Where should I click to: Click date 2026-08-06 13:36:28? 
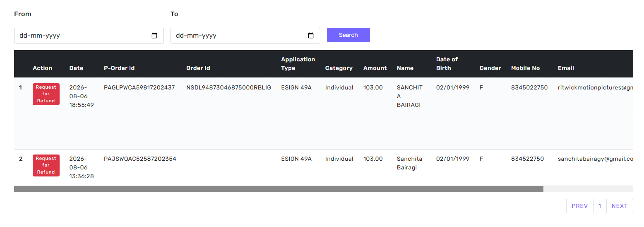pyautogui.click(x=82, y=167)
